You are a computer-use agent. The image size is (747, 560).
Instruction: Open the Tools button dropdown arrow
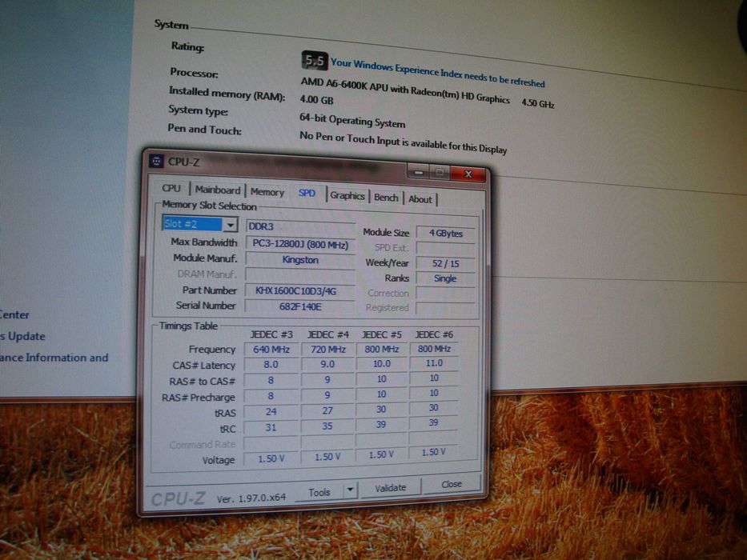click(350, 490)
